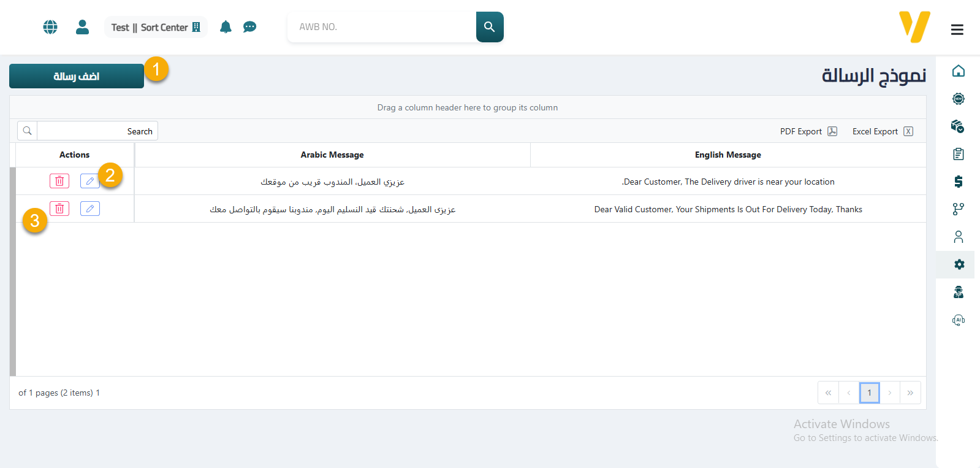Click the 'Drag a column header here' group panel
980x468 pixels.
(x=468, y=107)
